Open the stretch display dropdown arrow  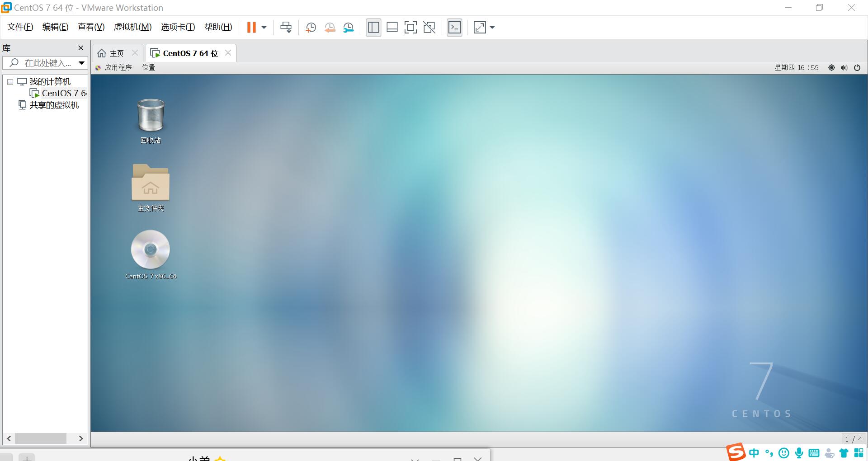(492, 28)
